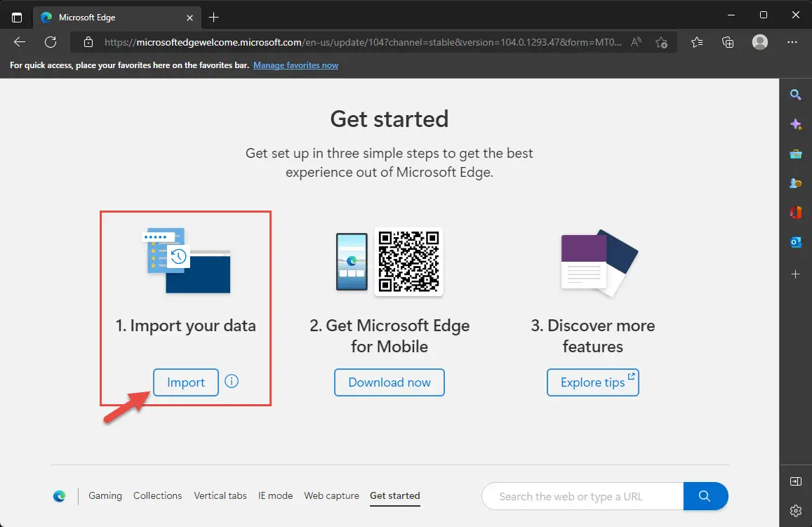The image size is (812, 527).
Task: Click Manage favorites now link
Action: pos(295,65)
